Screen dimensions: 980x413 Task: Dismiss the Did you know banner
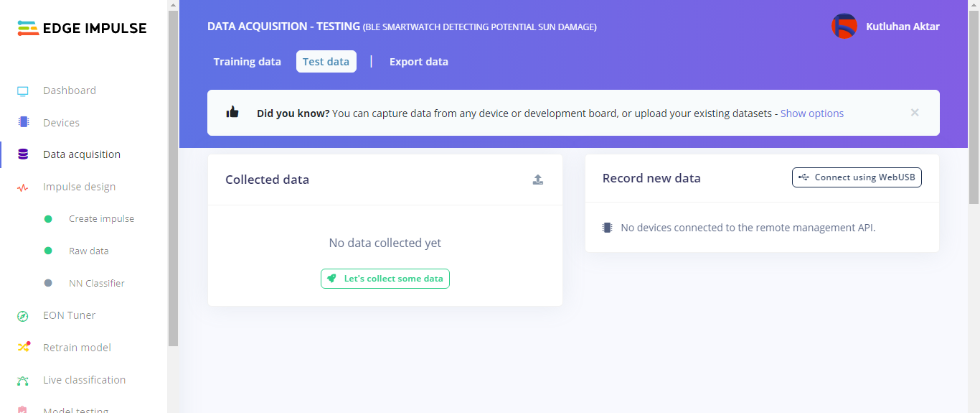click(915, 113)
